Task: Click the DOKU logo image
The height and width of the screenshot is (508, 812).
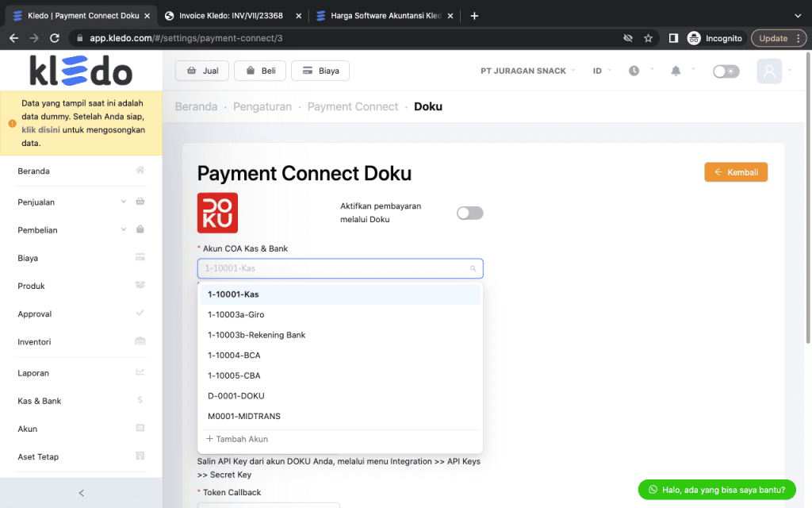Action: click(217, 213)
